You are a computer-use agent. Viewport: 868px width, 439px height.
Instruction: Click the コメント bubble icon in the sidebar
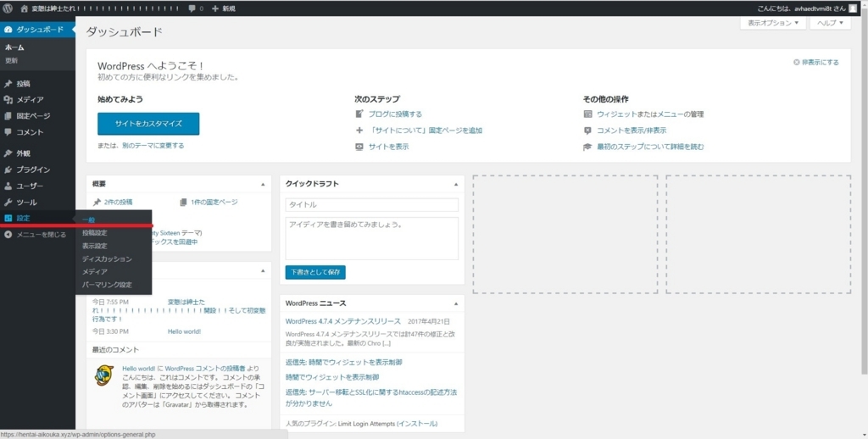8,132
